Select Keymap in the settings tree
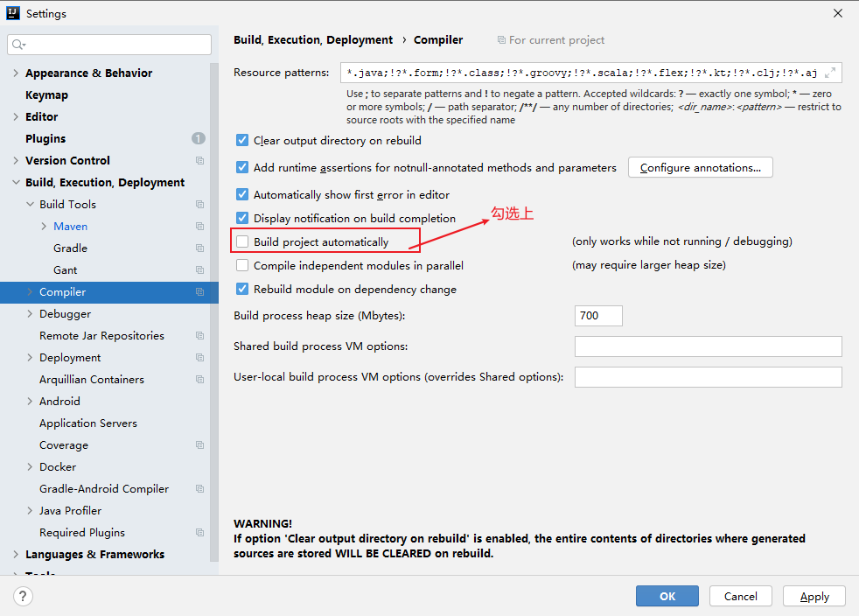The height and width of the screenshot is (616, 859). [46, 95]
